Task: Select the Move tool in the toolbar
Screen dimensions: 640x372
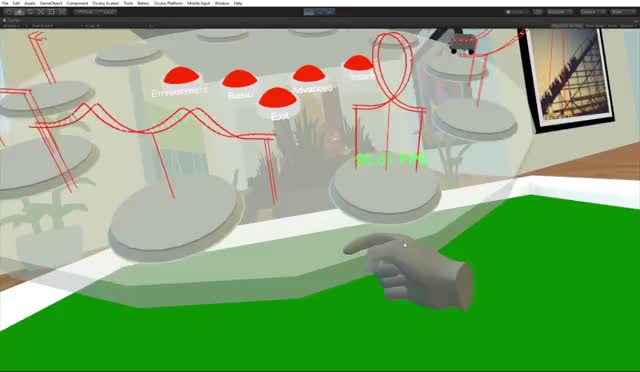Action: (x=20, y=12)
